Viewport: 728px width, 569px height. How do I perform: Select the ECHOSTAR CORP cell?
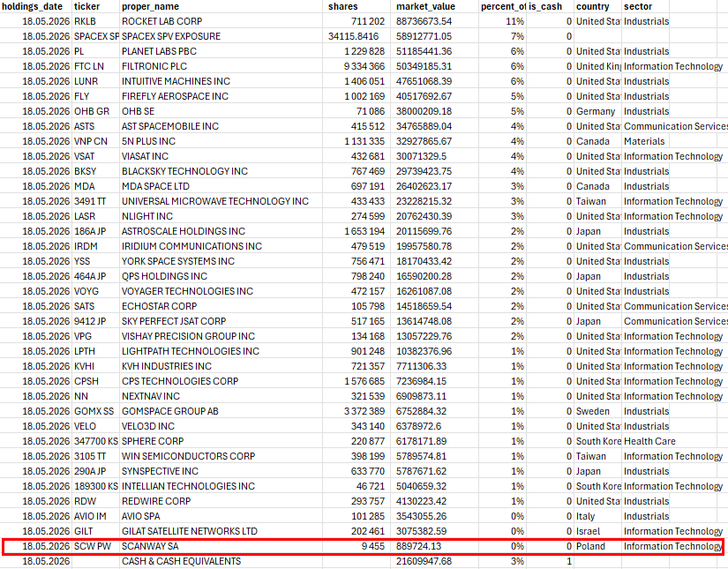(221, 306)
